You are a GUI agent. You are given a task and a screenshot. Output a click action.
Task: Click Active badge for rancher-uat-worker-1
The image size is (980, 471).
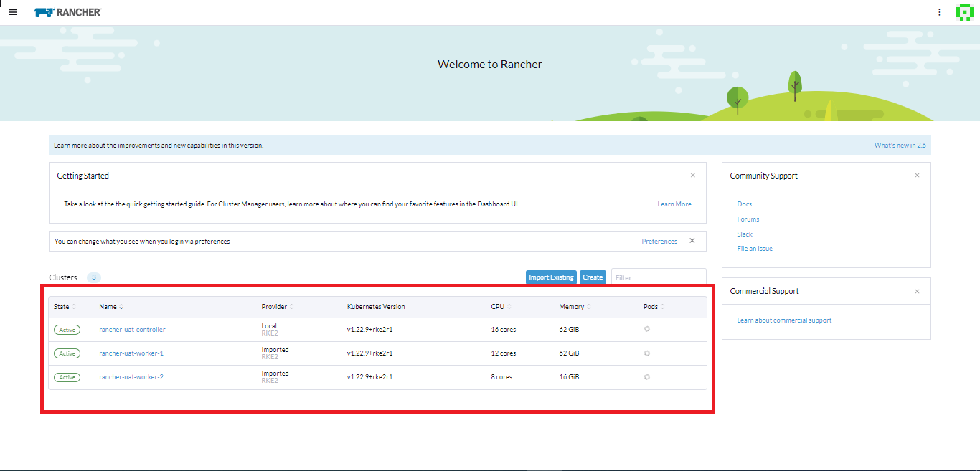[67, 353]
